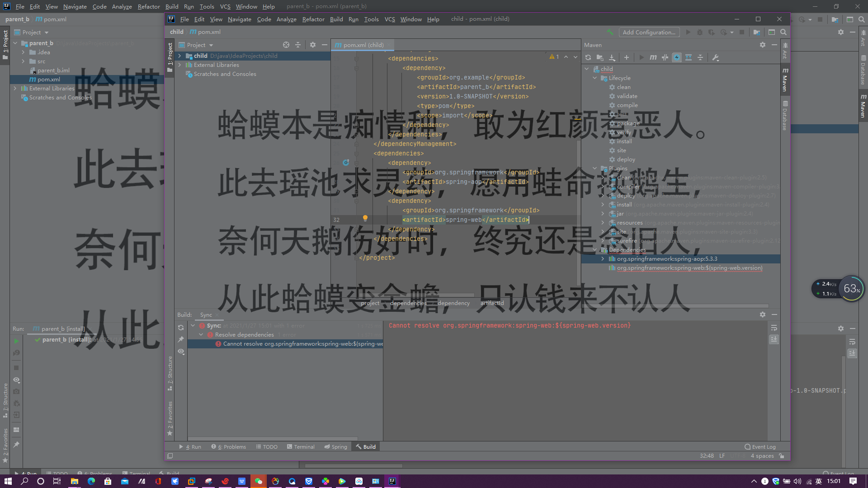Open the Event Log
Screen dimensions: 868x488
coord(760,447)
